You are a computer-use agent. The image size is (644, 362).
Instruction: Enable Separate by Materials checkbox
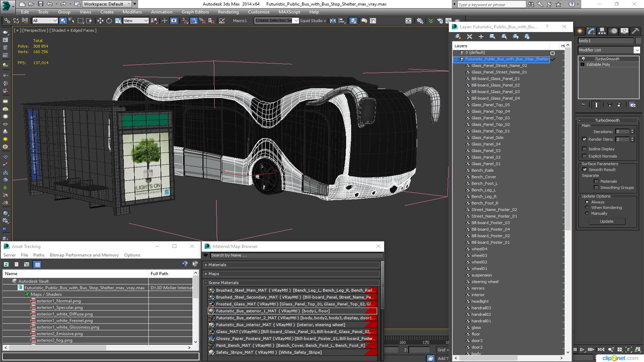(596, 181)
